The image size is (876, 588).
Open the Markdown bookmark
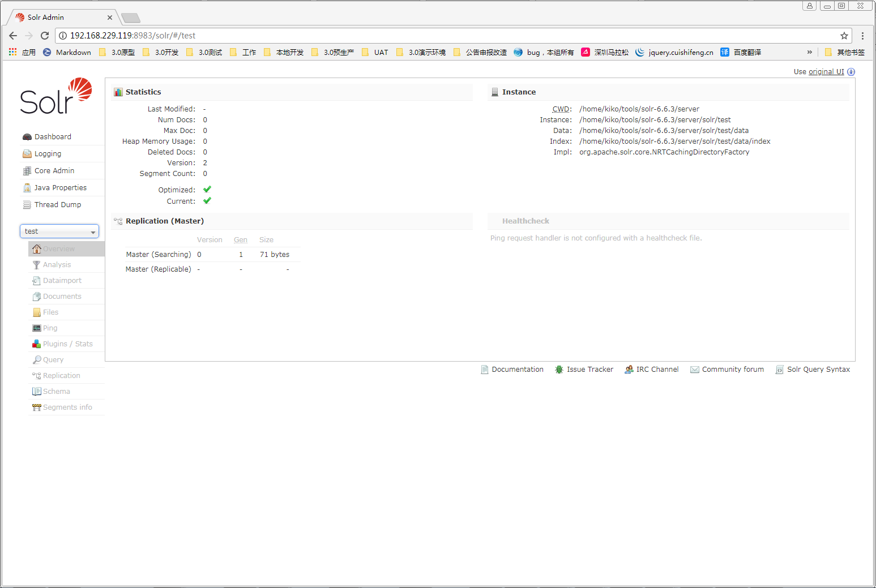coord(67,52)
